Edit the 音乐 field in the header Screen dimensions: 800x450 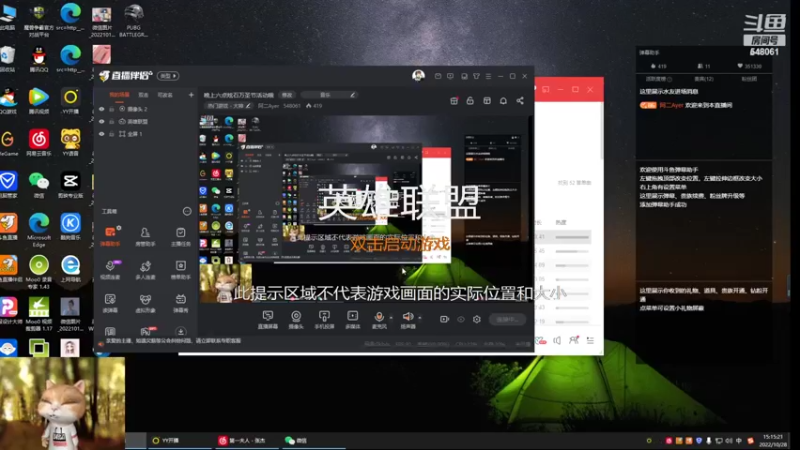[x=329, y=95]
